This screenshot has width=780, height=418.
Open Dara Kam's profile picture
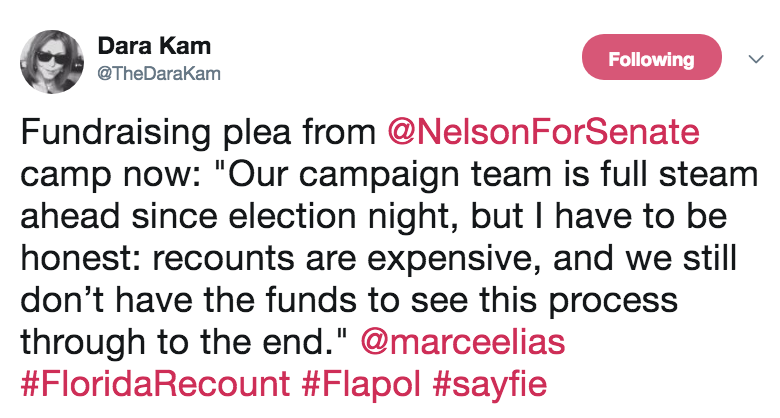point(52,62)
